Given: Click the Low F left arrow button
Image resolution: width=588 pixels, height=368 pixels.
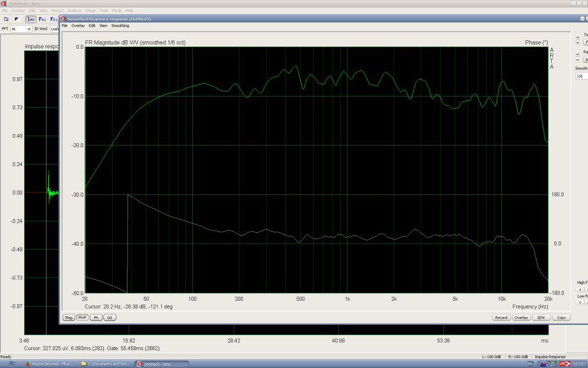Looking at the screenshot, I should (x=580, y=302).
